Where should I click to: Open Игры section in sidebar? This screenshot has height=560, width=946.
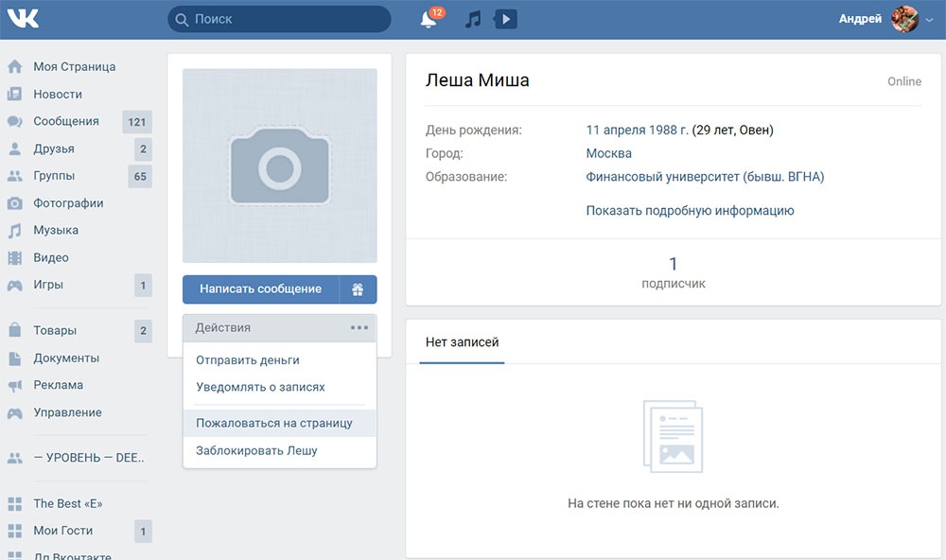click(48, 285)
